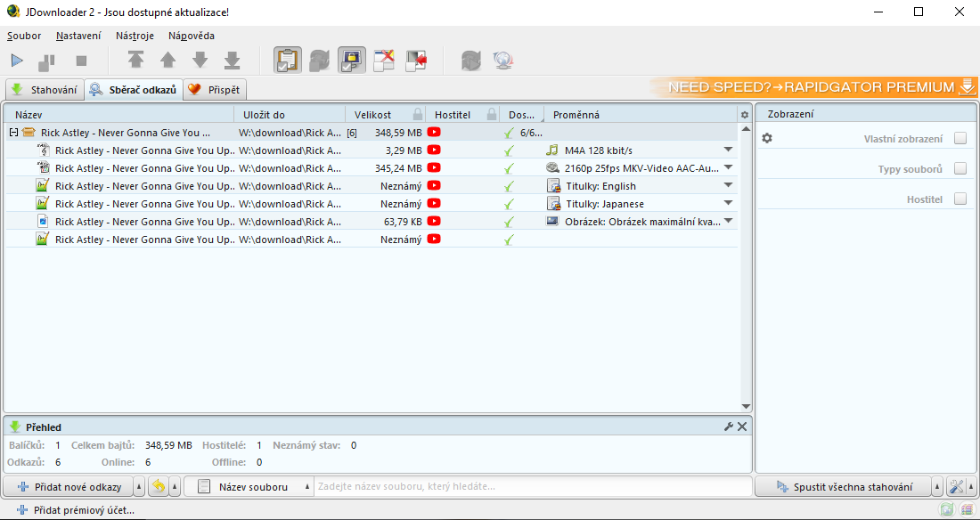Click the wrench icon in Přehled panel
The image size is (980, 520).
click(x=729, y=427)
